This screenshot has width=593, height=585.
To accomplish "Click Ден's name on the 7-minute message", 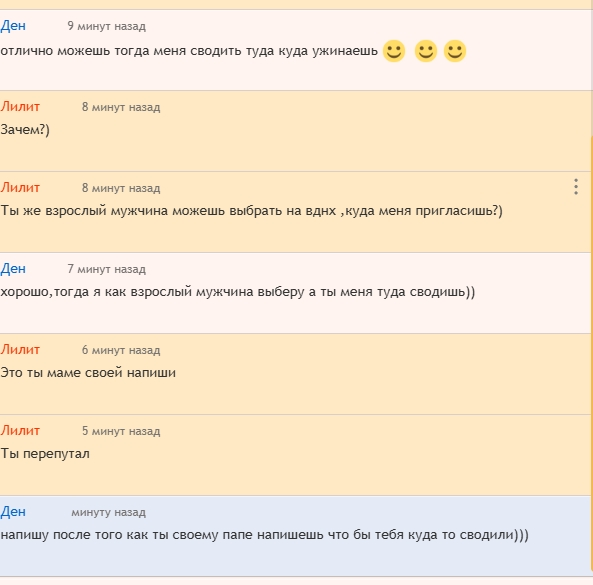I will coord(13,268).
